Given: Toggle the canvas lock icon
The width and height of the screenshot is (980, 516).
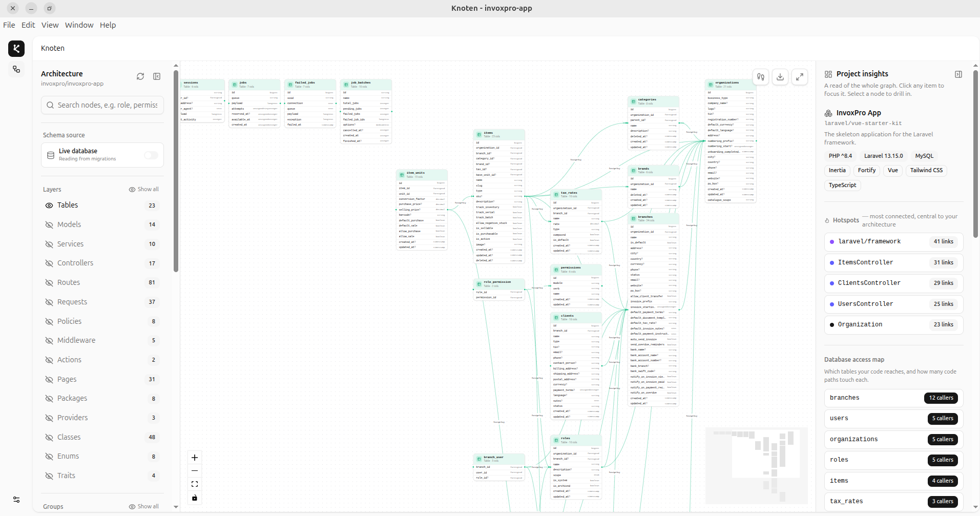Looking at the screenshot, I should pyautogui.click(x=195, y=498).
